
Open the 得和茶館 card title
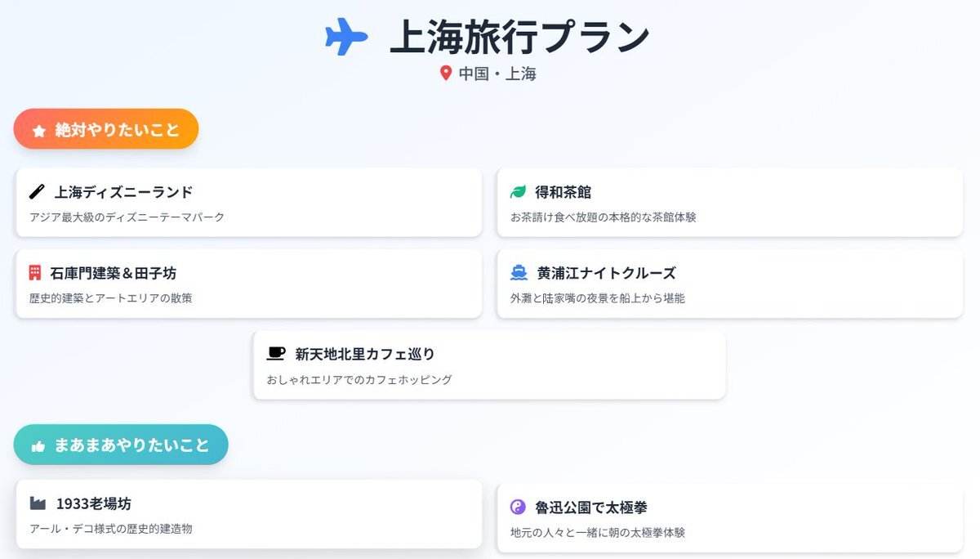click(563, 192)
